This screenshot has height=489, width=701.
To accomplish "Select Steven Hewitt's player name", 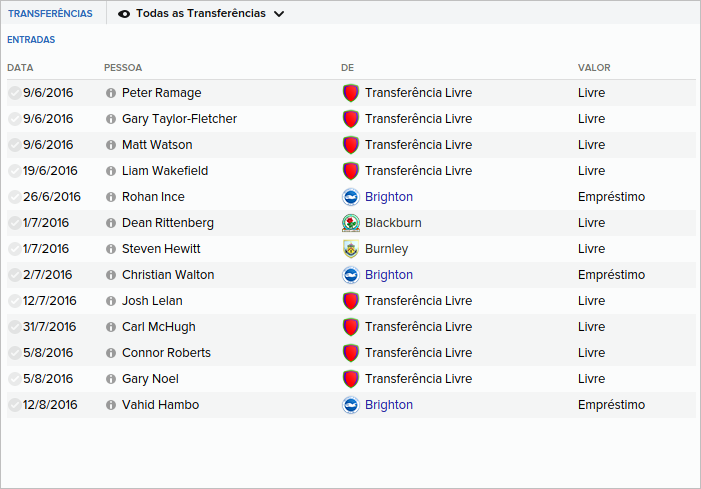I will [161, 249].
